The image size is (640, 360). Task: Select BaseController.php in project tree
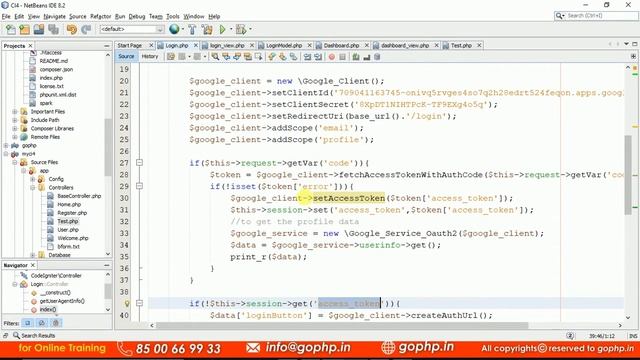pyautogui.click(x=79, y=196)
